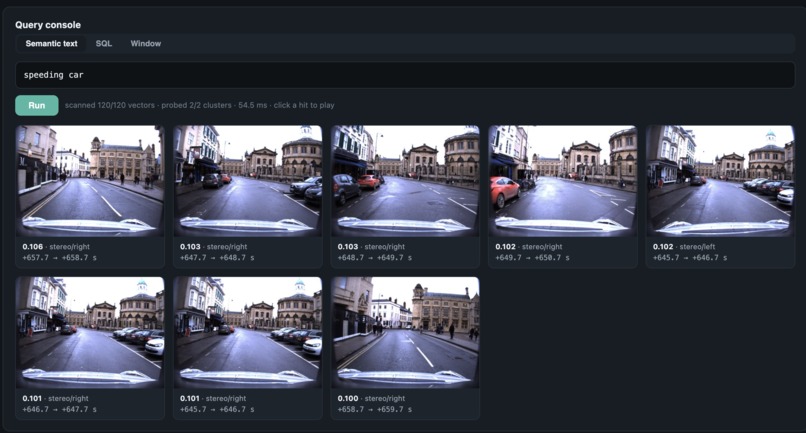Screen dimensions: 806x433
Task: Click the 'speeding car' query input field
Action: click(405, 75)
